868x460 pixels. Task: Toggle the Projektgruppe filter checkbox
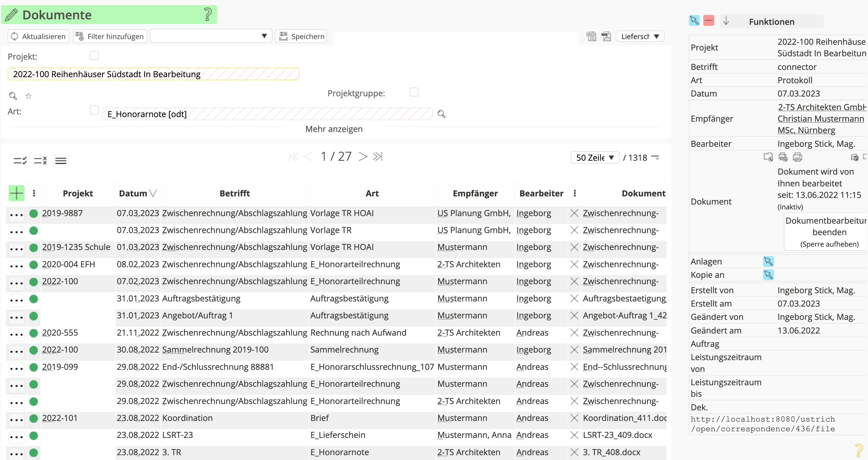click(414, 92)
